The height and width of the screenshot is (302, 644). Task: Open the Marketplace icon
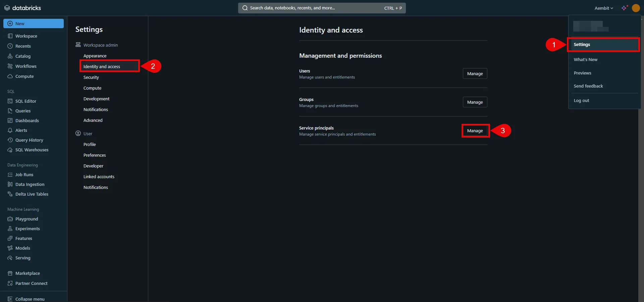(10, 273)
